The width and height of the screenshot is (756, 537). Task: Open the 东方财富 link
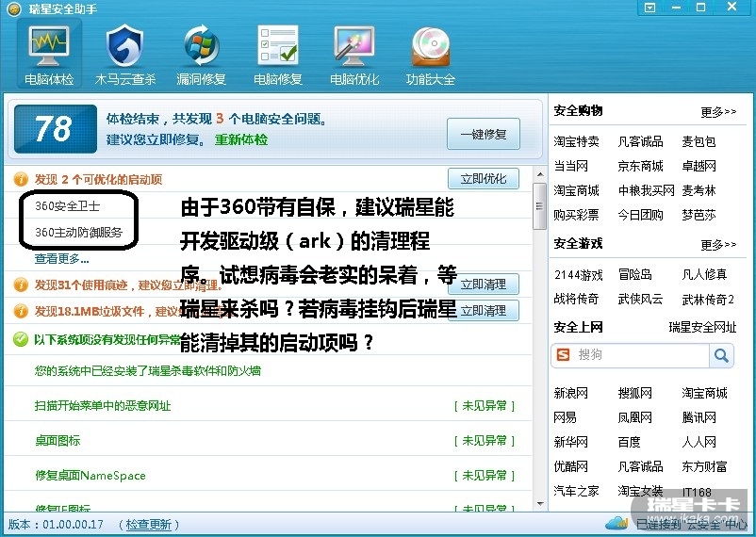704,466
